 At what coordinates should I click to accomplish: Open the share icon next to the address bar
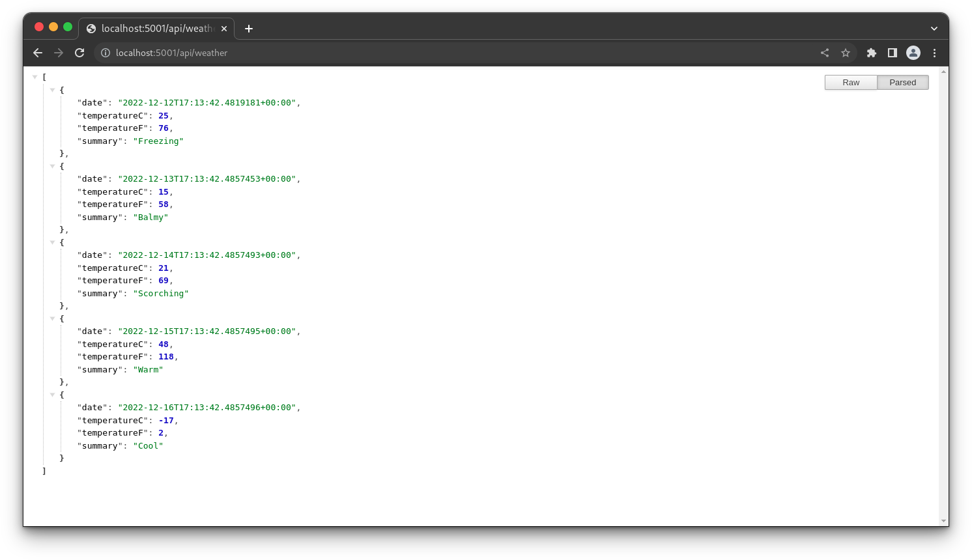point(824,53)
